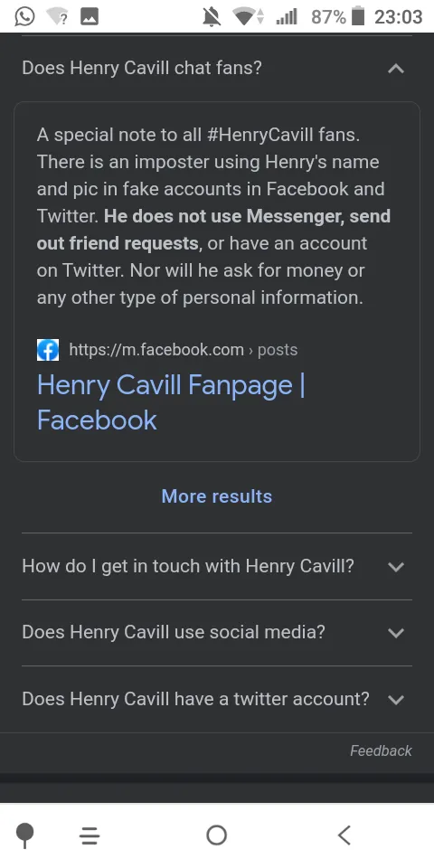The width and height of the screenshot is (434, 868).
Task: Tap the recent apps menu lines icon
Action: click(x=90, y=835)
